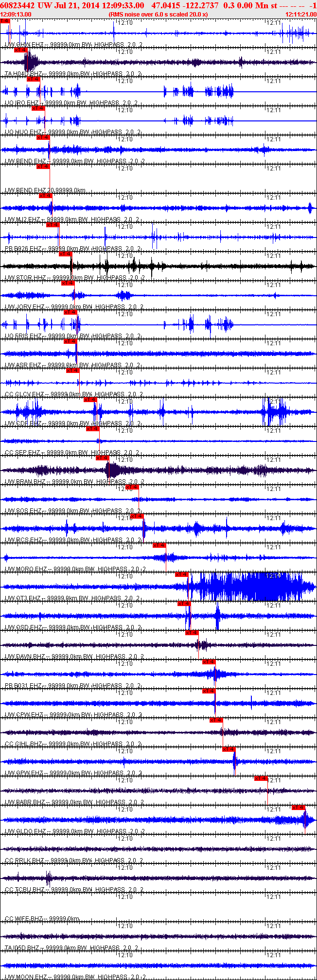Select the 'UW SOS EHZ' station label
Image resolution: width=317 pixels, height=980 pixels.
tap(73, 511)
